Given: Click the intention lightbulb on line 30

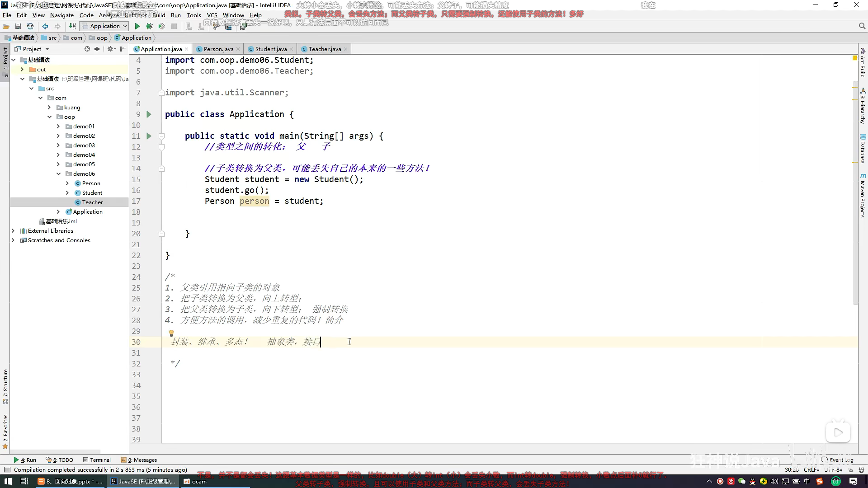Looking at the screenshot, I should pos(171,333).
